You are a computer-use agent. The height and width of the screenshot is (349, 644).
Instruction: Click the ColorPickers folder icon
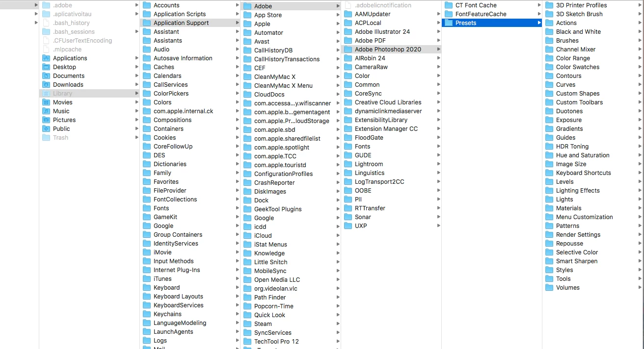tap(147, 94)
